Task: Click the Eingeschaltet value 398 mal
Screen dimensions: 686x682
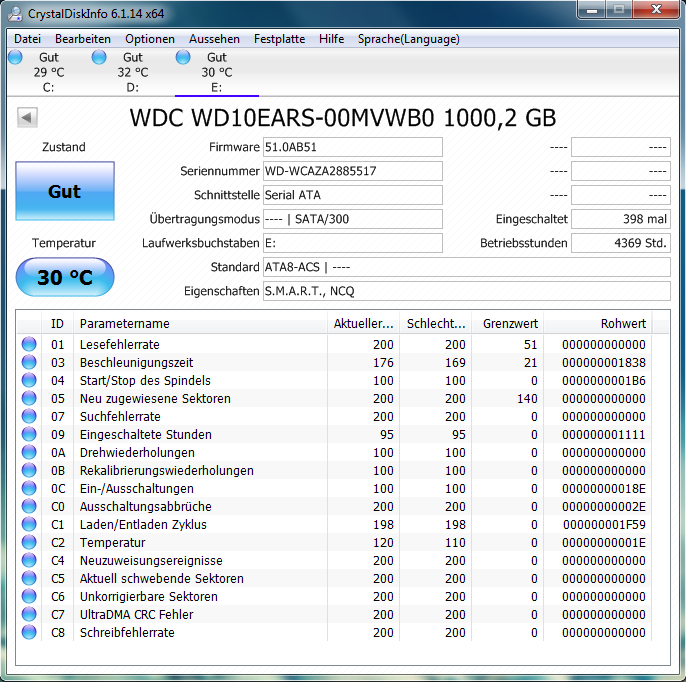Action: click(x=621, y=219)
